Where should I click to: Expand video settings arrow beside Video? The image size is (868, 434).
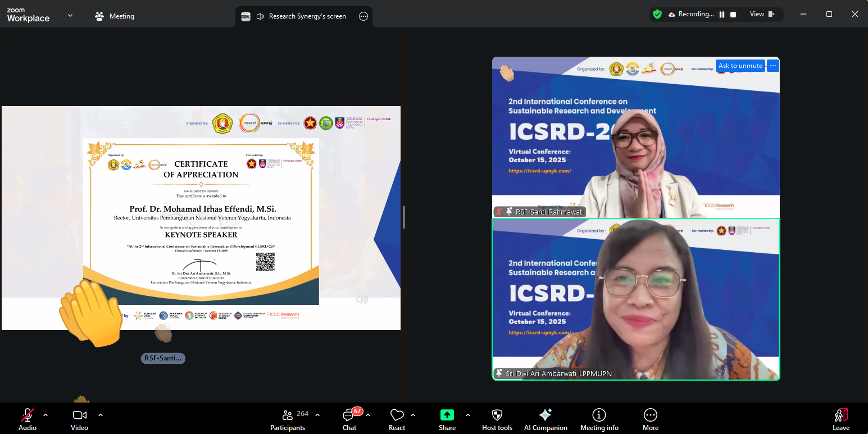[101, 415]
